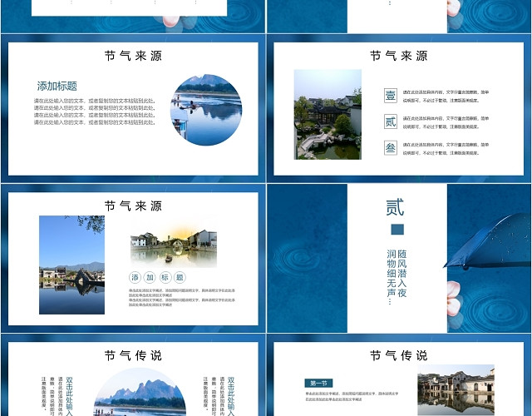Select the circular mountain landscape photo
Screen dimensions: 532x416
pyautogui.click(x=140, y=392)
